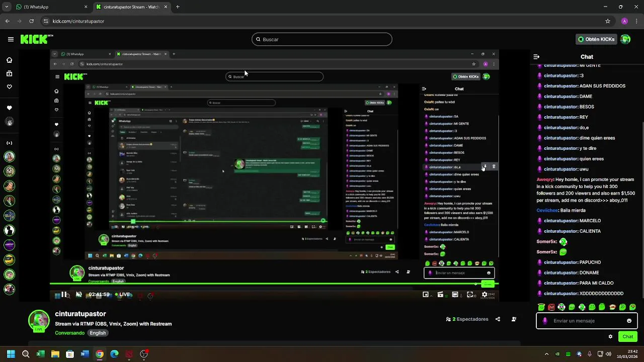This screenshot has width=644, height=362.
Task: Open the tab search dropdown arrow
Action: pyautogui.click(x=7, y=7)
